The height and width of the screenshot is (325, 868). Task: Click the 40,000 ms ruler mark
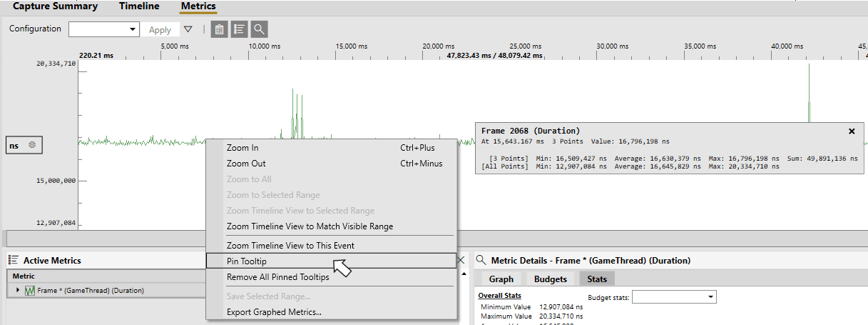[x=787, y=46]
